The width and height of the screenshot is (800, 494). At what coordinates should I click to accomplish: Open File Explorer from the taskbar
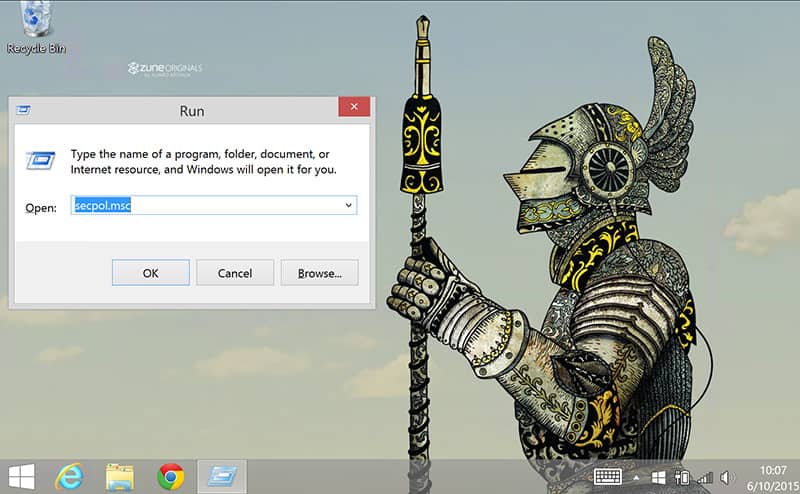point(120,477)
